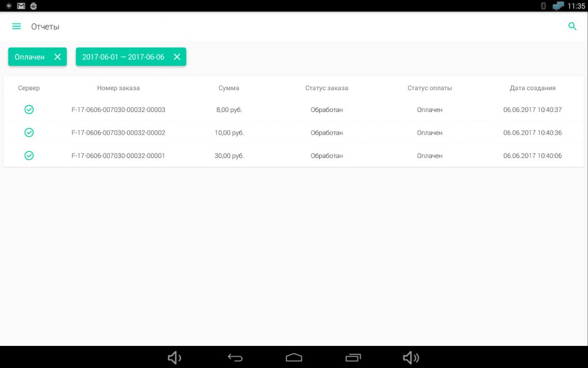Open the navigation drawer menu

coord(16,26)
